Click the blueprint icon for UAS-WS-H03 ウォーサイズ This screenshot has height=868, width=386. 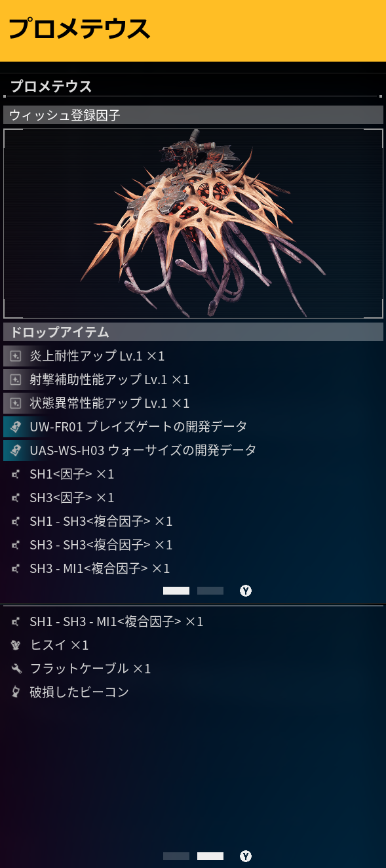click(x=16, y=451)
